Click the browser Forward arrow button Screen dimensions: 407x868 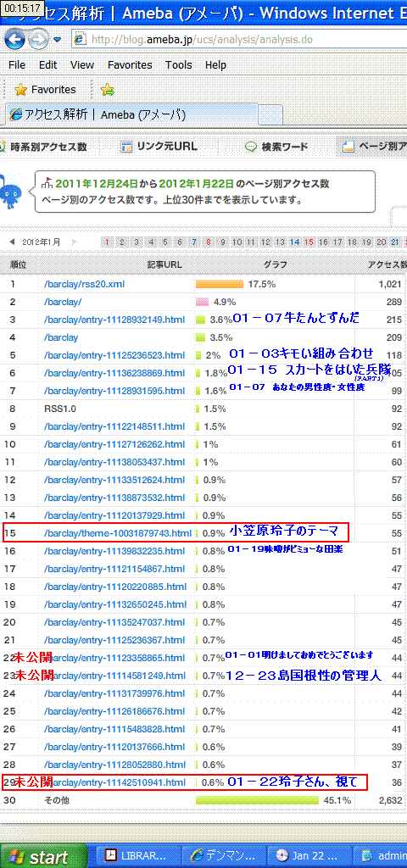click(37, 39)
